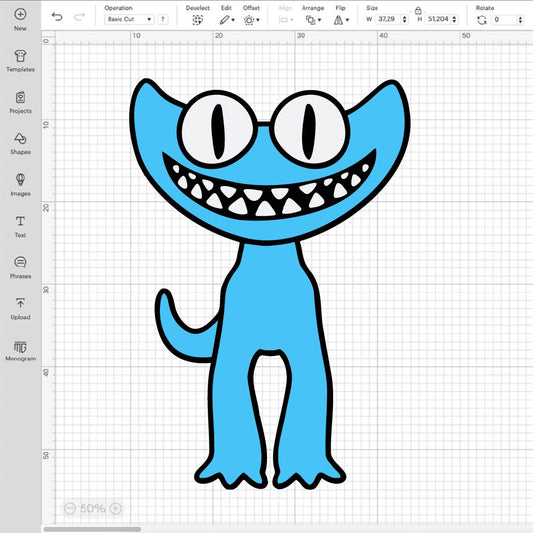Zoom out with the minus button
Viewport: 533px width, 533px height.
coord(70,509)
